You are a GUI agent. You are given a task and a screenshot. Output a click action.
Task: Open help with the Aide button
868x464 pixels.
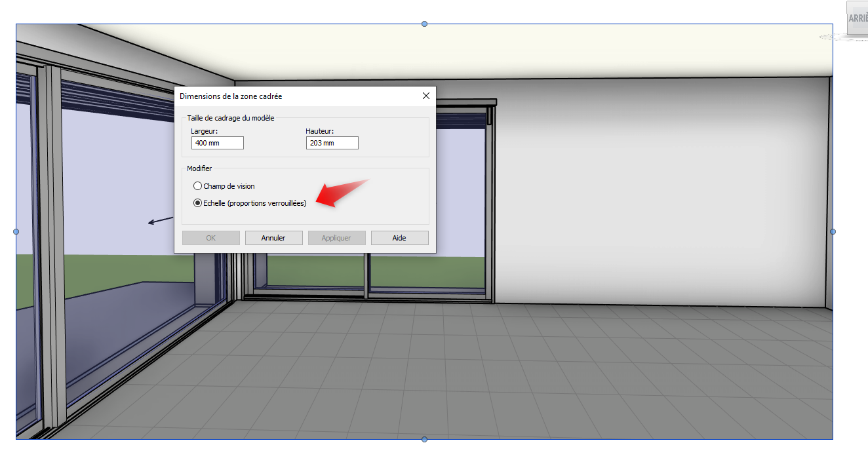(399, 238)
